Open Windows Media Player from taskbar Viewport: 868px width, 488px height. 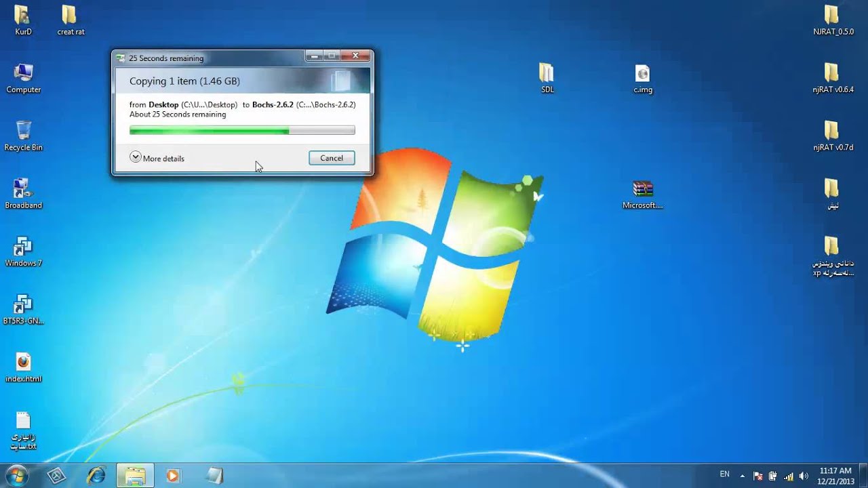173,476
